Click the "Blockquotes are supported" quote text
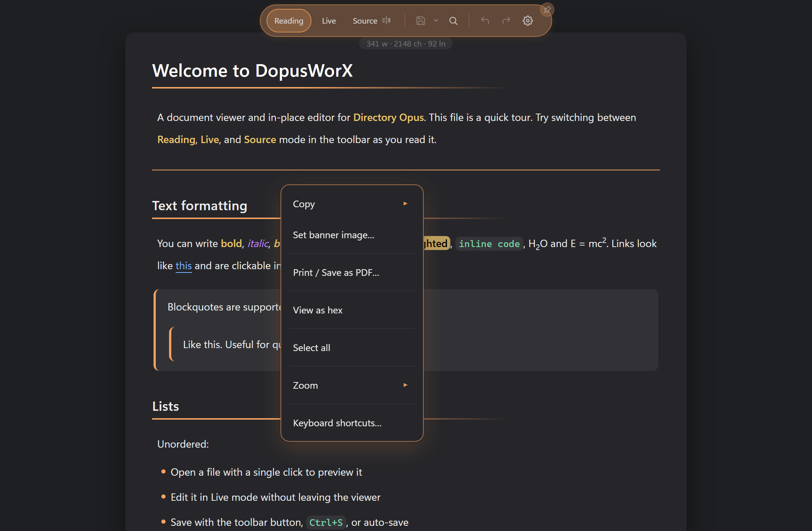Viewport: 812px width, 531px height. pyautogui.click(x=224, y=307)
